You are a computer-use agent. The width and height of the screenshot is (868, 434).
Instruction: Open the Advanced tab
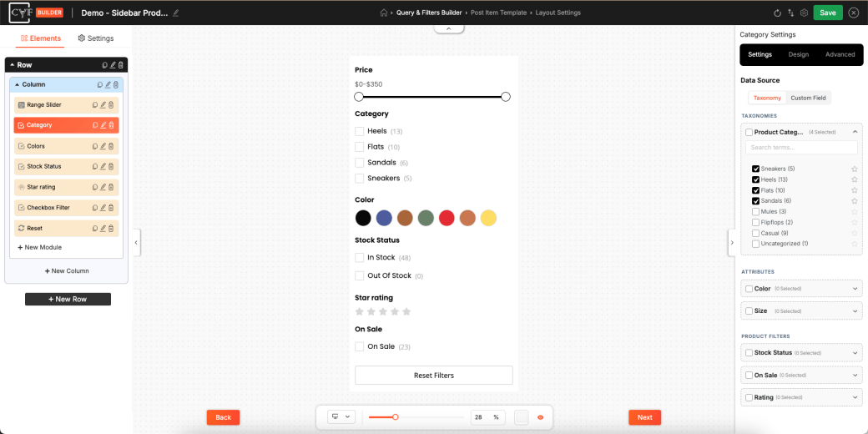coord(840,54)
